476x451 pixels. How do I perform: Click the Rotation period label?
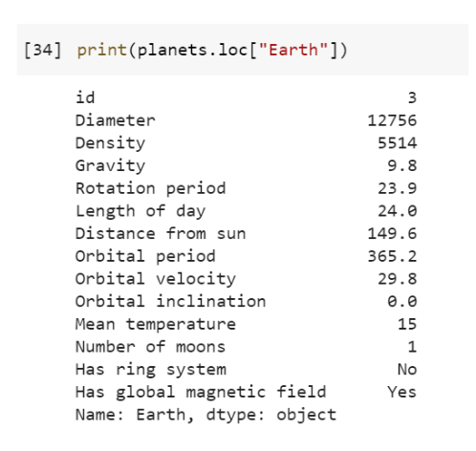pos(151,188)
